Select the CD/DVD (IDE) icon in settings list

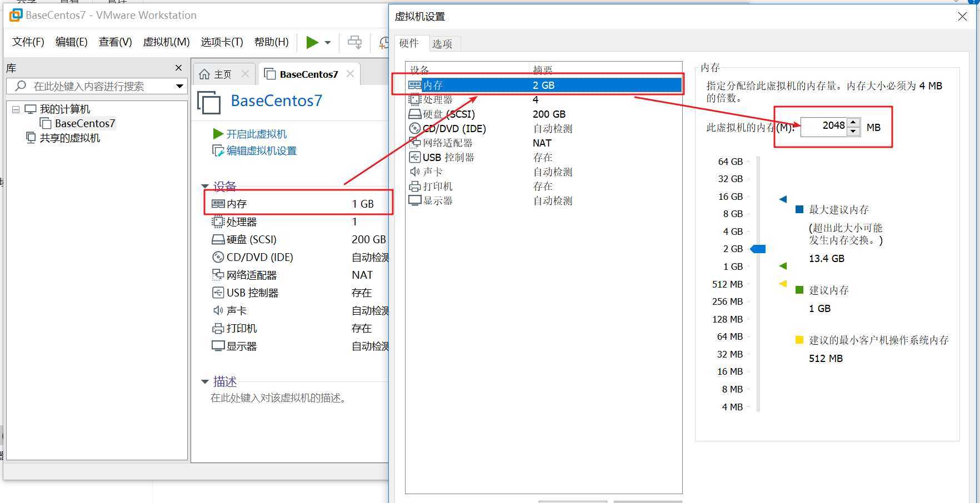(x=415, y=128)
